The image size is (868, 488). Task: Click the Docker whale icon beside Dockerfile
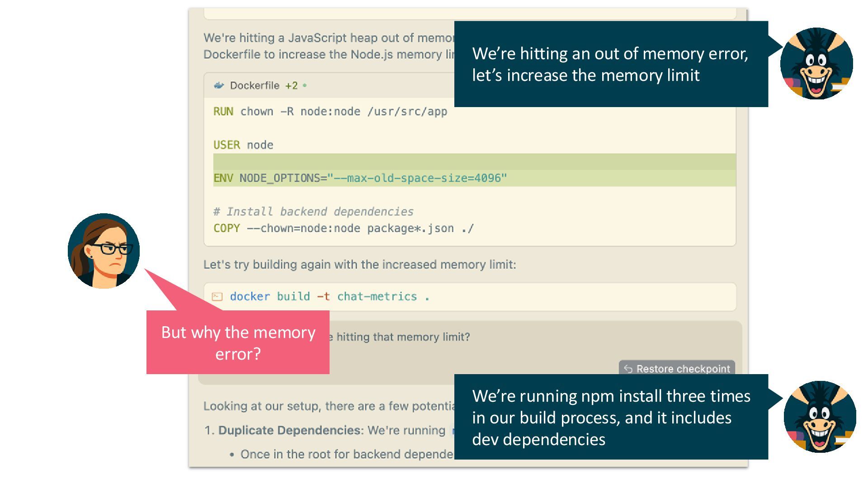tap(219, 85)
